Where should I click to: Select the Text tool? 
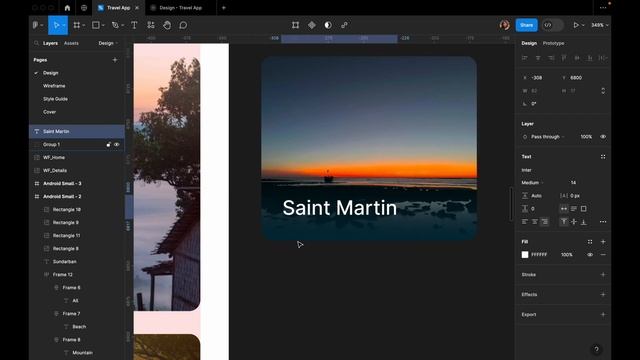click(x=134, y=25)
